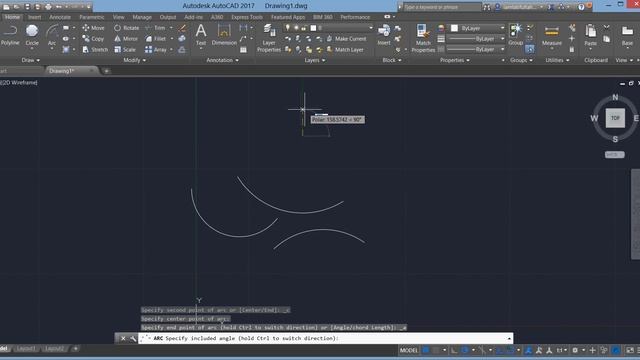Select the Dimension tool
The width and height of the screenshot is (640, 360).
pyautogui.click(x=224, y=34)
